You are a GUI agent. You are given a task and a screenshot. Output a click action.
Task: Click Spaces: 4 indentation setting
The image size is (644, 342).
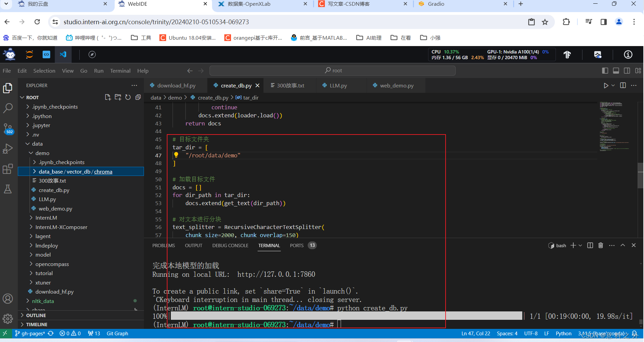coord(507,333)
